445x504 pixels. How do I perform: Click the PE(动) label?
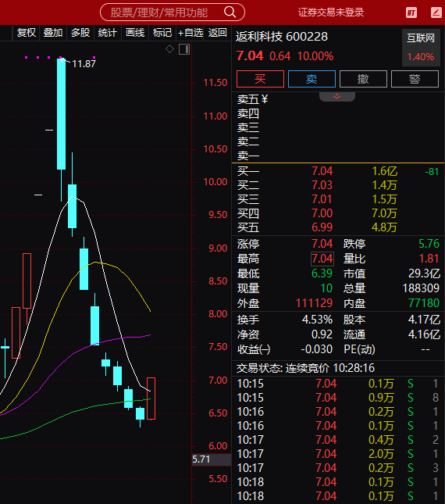360,349
